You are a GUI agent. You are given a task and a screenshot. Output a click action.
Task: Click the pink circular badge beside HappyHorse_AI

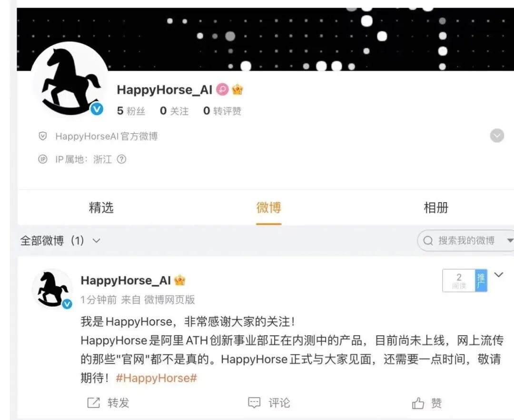tap(222, 89)
